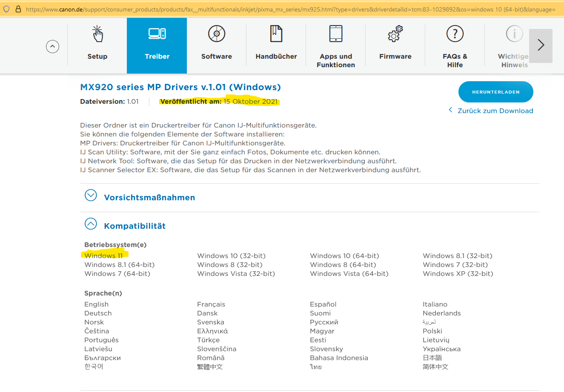564x392 pixels.
Task: Click Windows 7 (64-bit) entry
Action: coord(117,274)
